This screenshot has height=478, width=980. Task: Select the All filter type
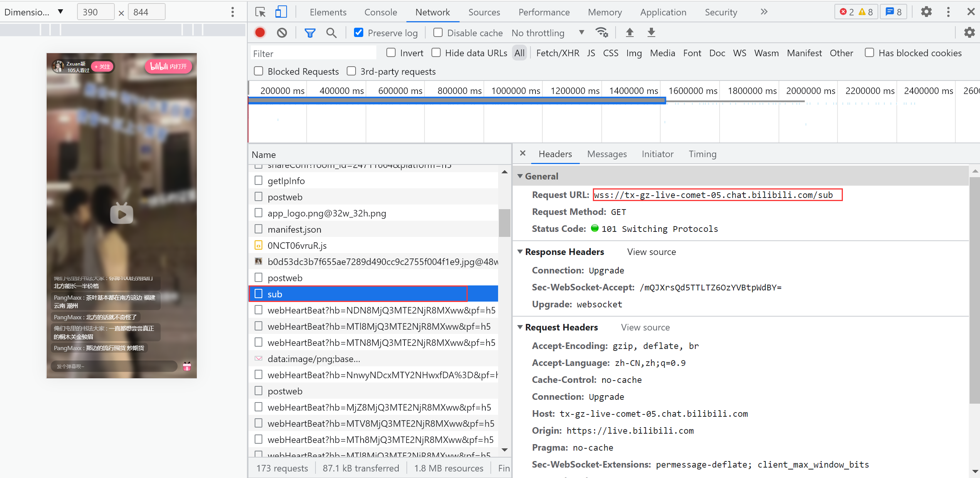(x=519, y=53)
